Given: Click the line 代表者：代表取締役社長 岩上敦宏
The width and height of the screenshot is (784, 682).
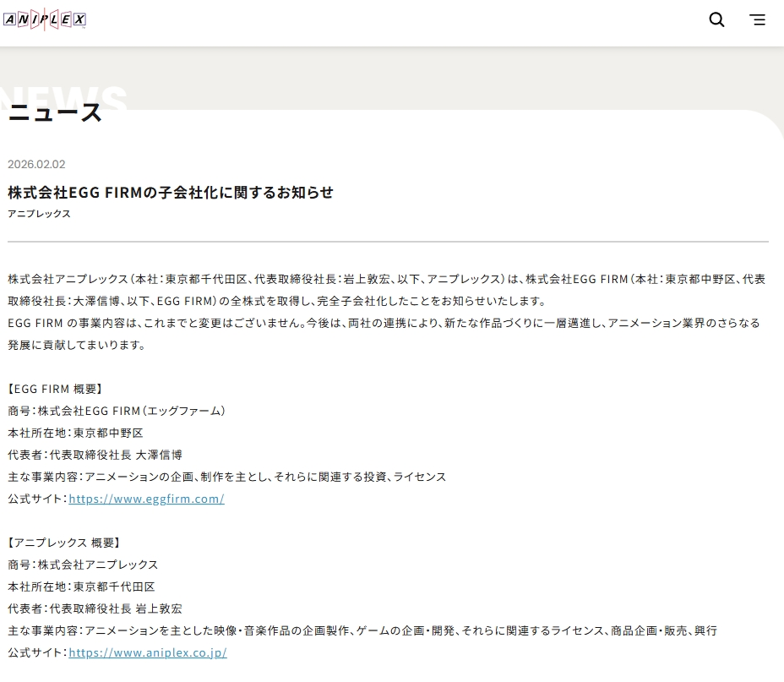Looking at the screenshot, I should pyautogui.click(x=95, y=608).
